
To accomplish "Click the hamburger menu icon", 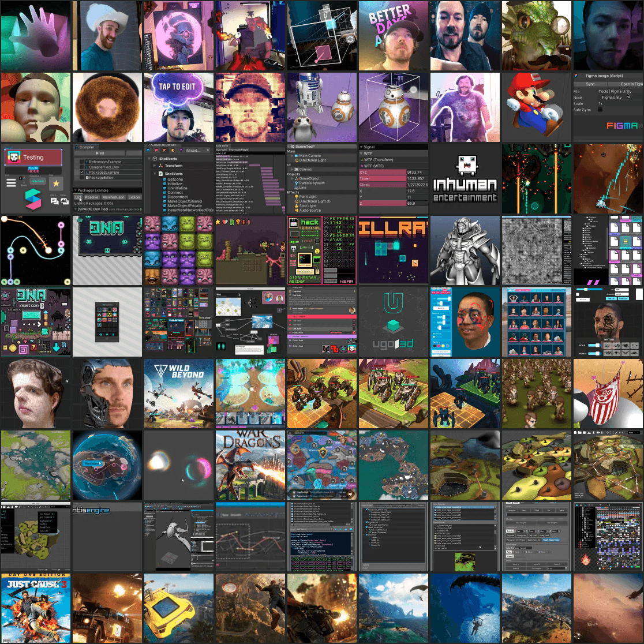I will (11, 183).
